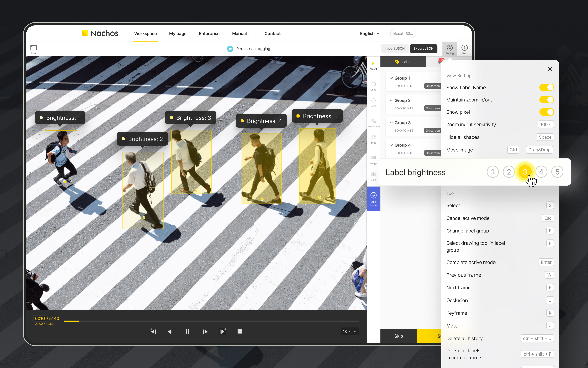Click ctrl + shift + D shortcut key
This screenshot has height=368, width=588.
pyautogui.click(x=537, y=338)
